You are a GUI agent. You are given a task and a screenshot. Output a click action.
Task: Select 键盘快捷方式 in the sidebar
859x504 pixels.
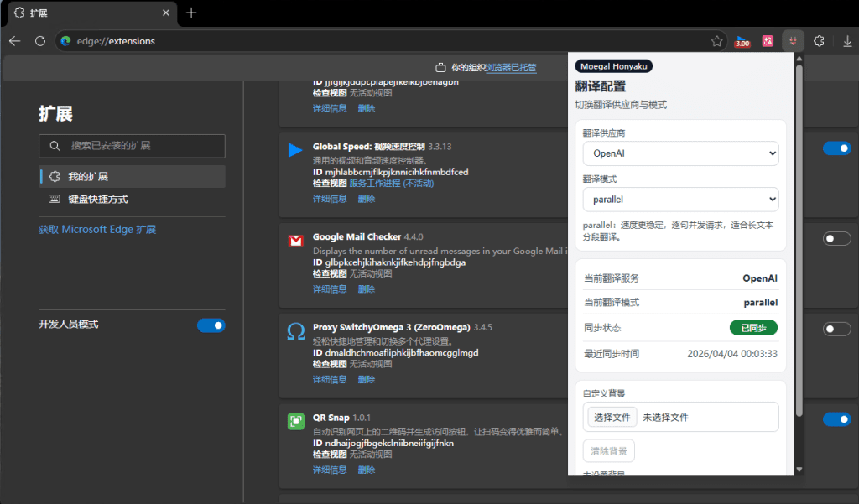pyautogui.click(x=98, y=200)
